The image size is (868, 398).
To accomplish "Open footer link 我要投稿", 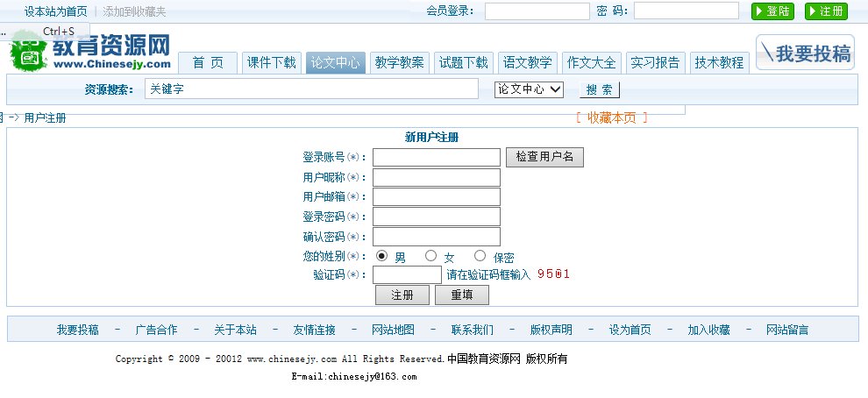I will (77, 330).
